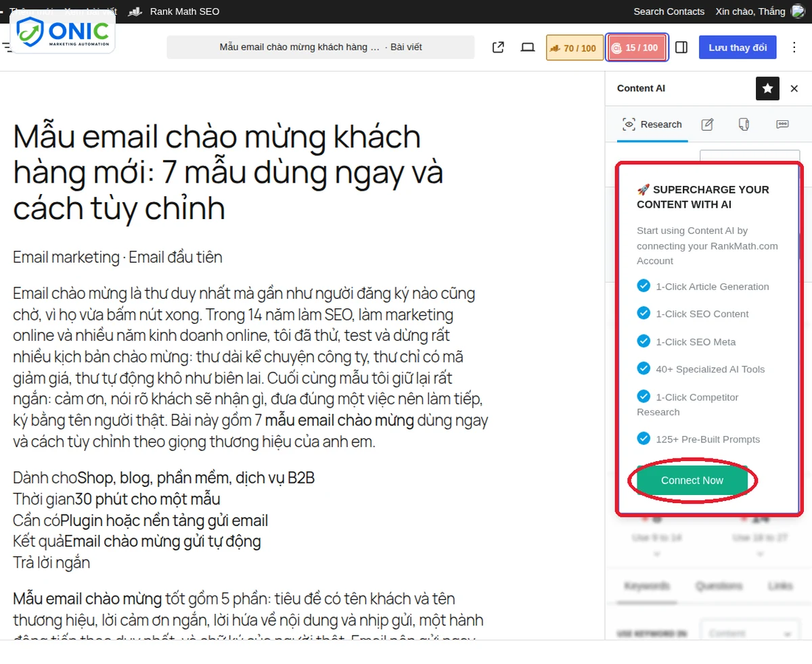The image size is (812, 664).
Task: Toggle the settings sidebar panel icon
Action: pyautogui.click(x=681, y=47)
